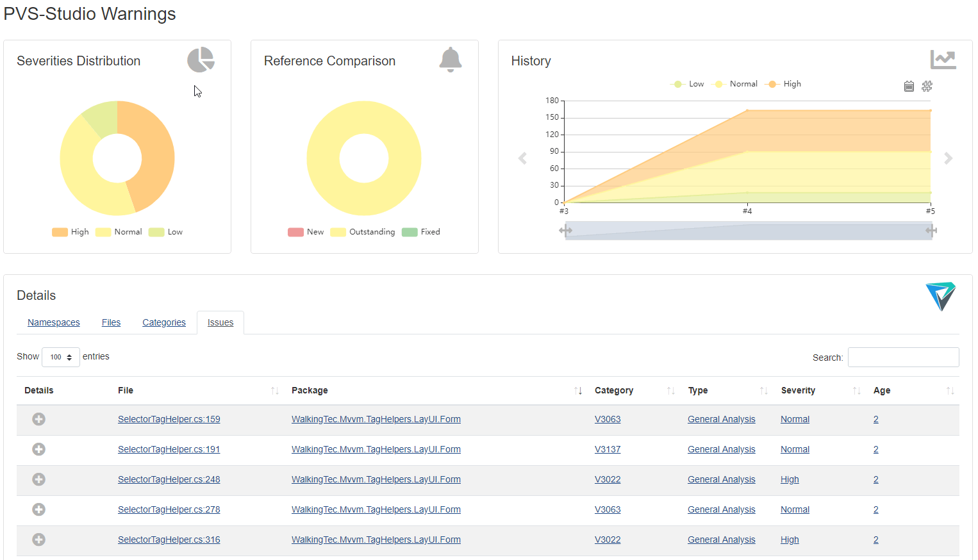Sort table by File column
Viewport: 978px width, 560px height.
[197, 390]
